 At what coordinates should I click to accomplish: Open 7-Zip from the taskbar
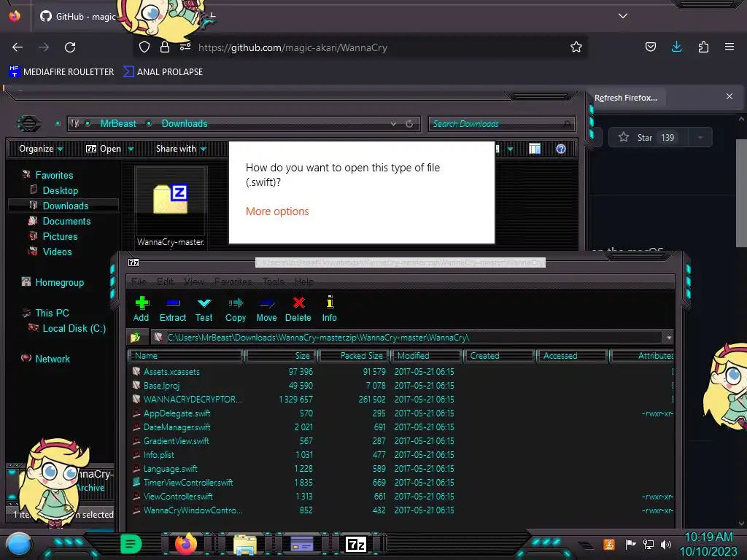tap(356, 544)
